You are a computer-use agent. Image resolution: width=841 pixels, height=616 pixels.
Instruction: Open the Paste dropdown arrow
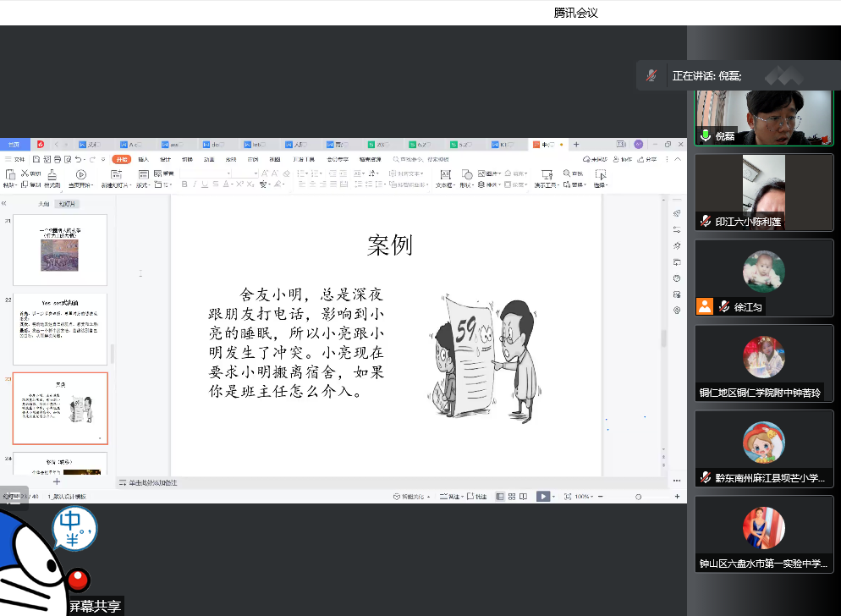15,185
